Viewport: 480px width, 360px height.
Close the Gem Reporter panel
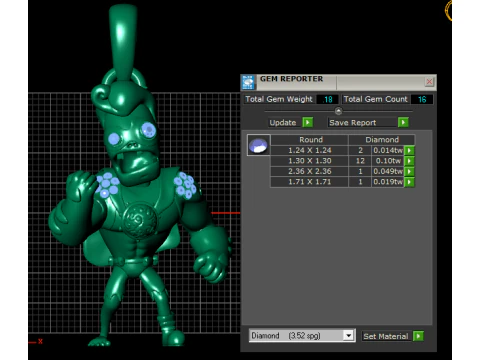pyautogui.click(x=429, y=81)
